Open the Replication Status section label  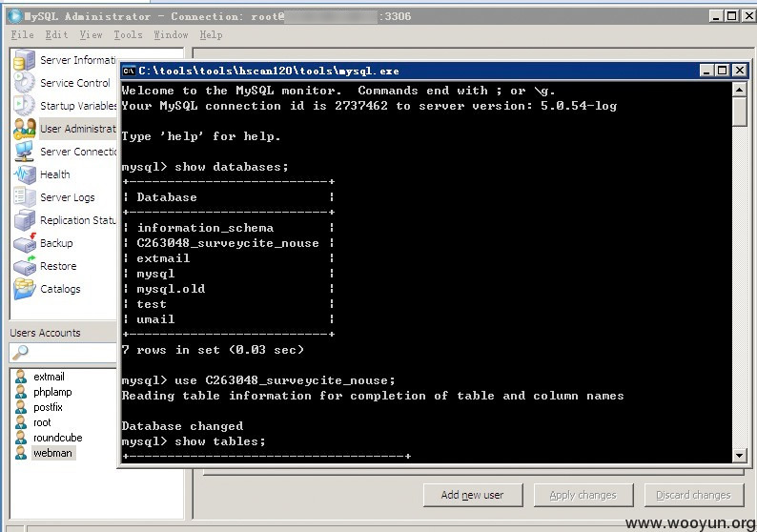pyautogui.click(x=78, y=220)
